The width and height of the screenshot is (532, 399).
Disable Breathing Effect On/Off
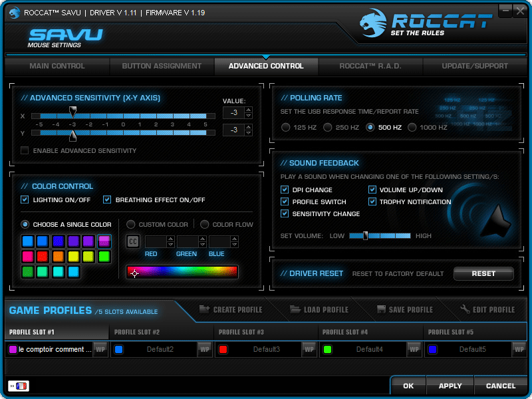[107, 199]
